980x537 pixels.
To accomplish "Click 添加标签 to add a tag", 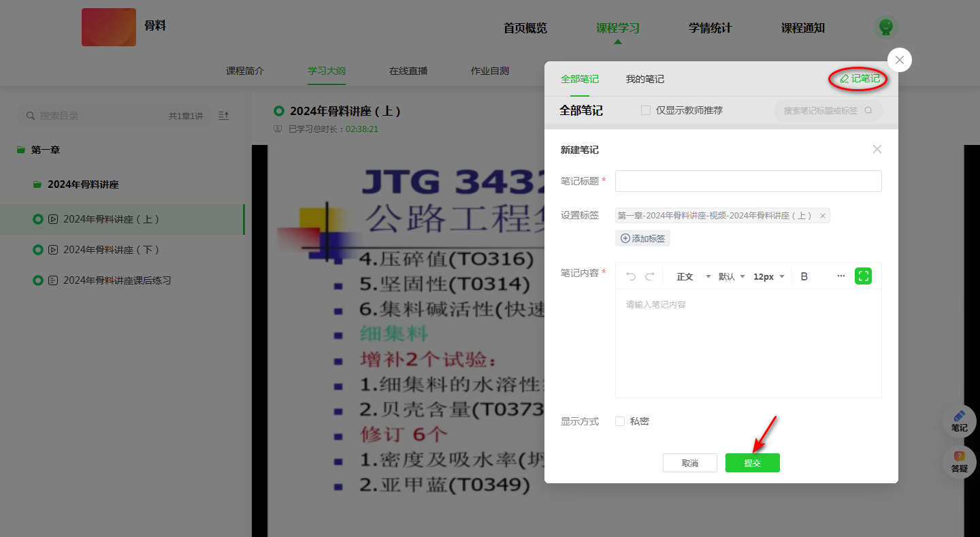I will pos(642,238).
